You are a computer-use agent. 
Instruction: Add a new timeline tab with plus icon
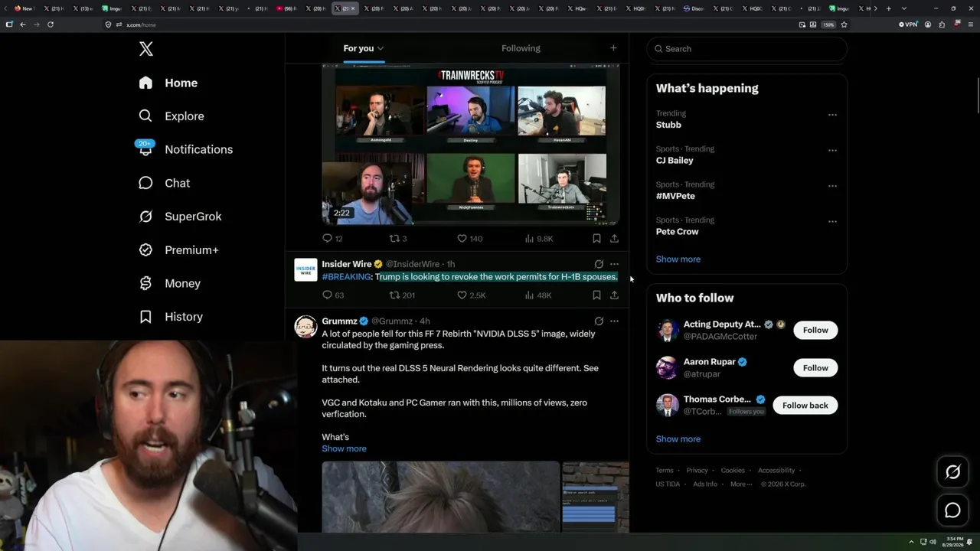(x=613, y=48)
